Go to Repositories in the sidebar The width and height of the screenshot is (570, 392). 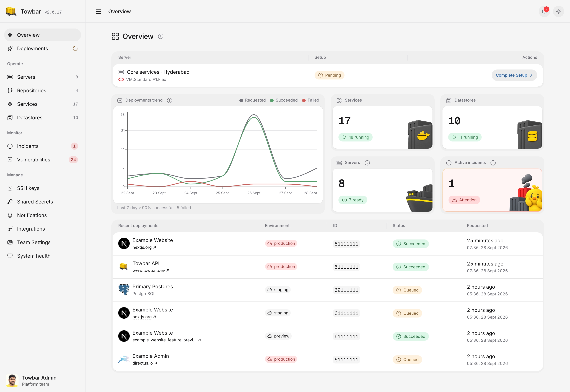[x=42, y=90]
